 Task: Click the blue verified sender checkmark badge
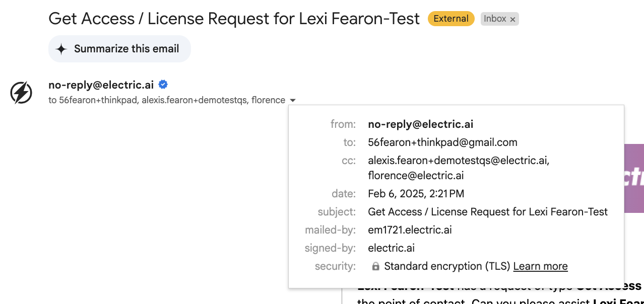163,85
